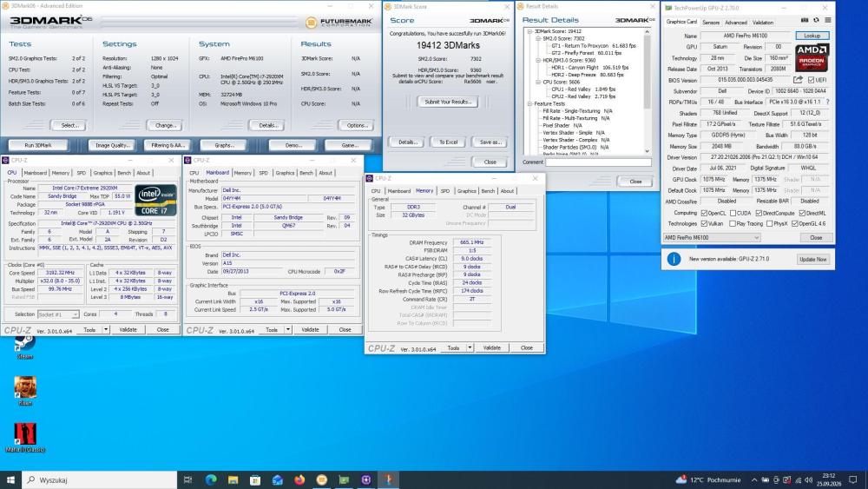Toggle the OpenGL 4.6 checkbox
Viewport: 868px width, 489px height.
(795, 224)
